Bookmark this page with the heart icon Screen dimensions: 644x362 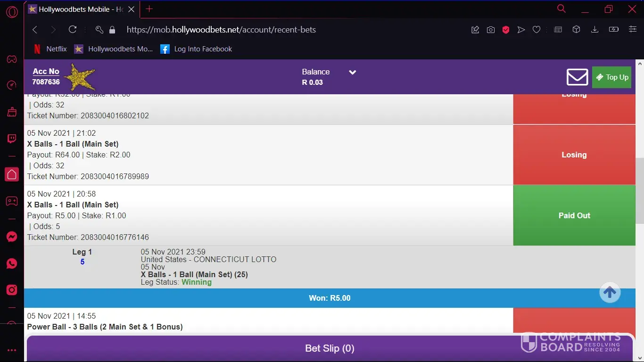point(537,30)
